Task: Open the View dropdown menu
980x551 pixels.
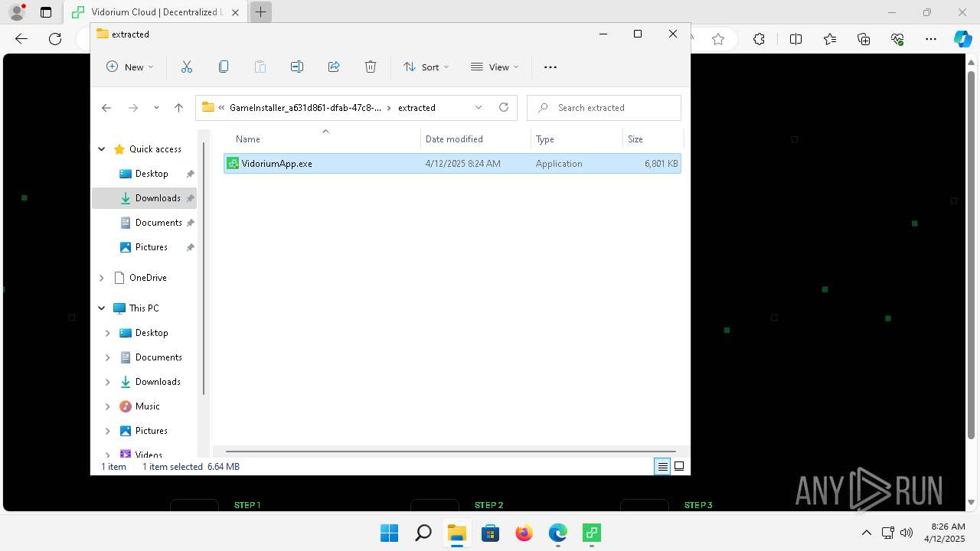Action: click(x=495, y=67)
